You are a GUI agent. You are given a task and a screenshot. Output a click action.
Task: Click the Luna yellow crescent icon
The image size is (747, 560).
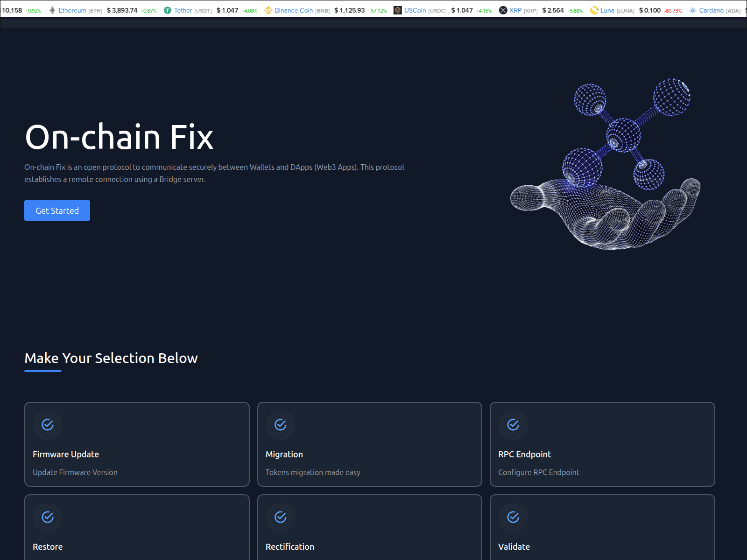(594, 10)
